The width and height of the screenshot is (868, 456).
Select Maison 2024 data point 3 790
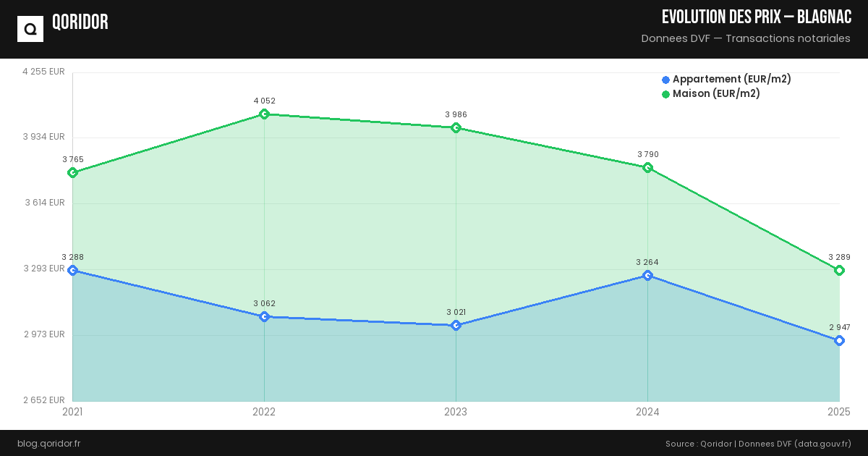(x=647, y=167)
